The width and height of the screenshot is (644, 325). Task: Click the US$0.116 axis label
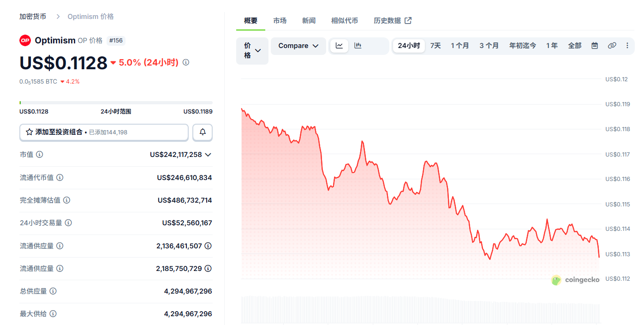tap(618, 179)
